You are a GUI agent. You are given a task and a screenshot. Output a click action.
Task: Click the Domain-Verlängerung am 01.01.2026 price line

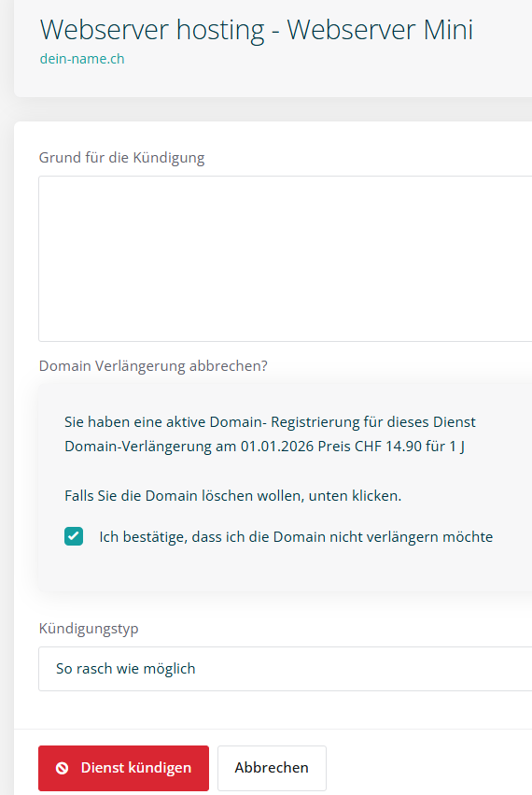point(264,447)
